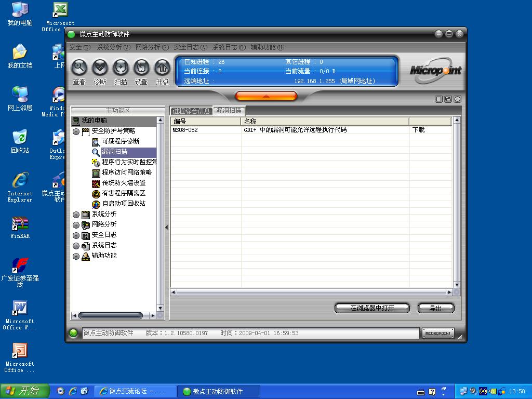The width and height of the screenshot is (532, 399).
Task: Switch to the 进程综合信息 tab
Action: point(191,111)
